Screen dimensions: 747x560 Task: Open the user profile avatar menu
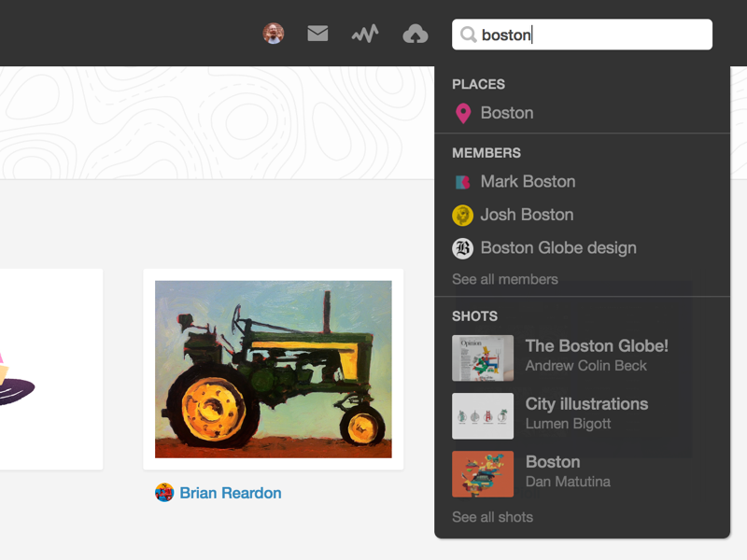pos(274,34)
